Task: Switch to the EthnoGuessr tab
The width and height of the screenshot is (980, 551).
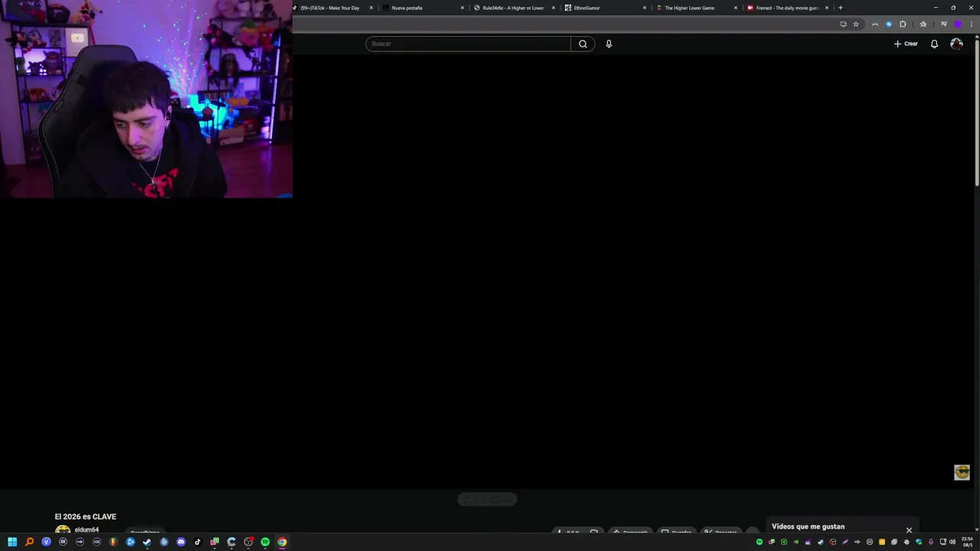Action: [606, 8]
